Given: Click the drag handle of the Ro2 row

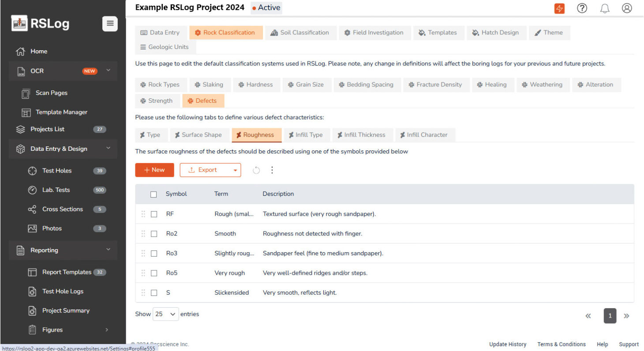Looking at the screenshot, I should coord(143,234).
